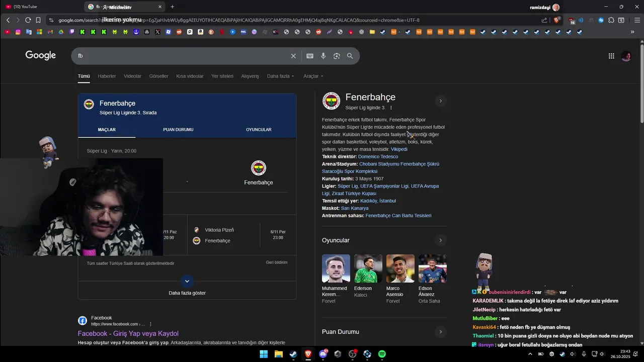Share this page from the address bar
644x362 pixels.
[x=544, y=20]
